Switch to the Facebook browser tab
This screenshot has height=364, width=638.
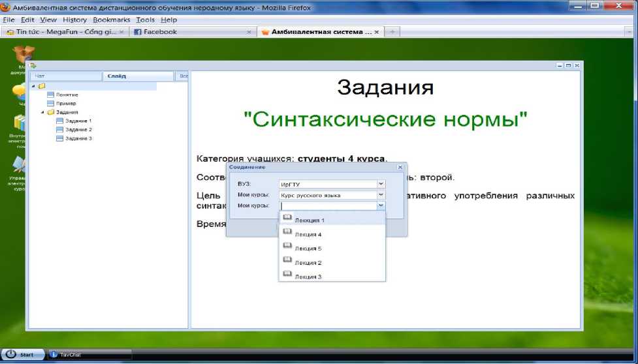[193, 32]
